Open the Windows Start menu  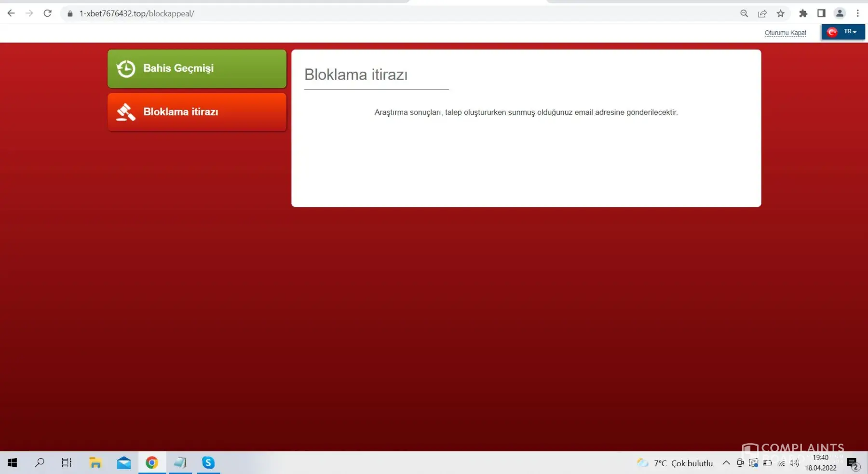(13, 463)
